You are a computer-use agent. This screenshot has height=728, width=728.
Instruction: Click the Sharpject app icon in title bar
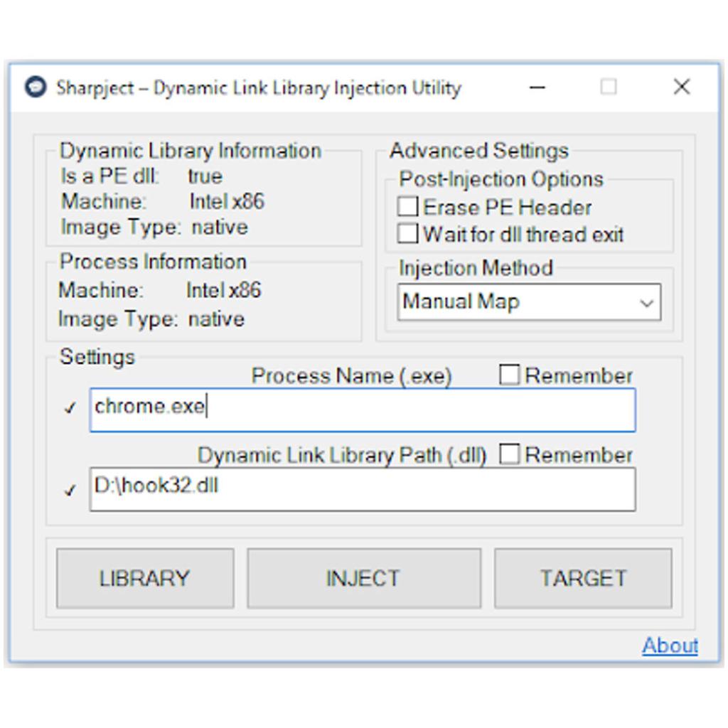pyautogui.click(x=35, y=87)
